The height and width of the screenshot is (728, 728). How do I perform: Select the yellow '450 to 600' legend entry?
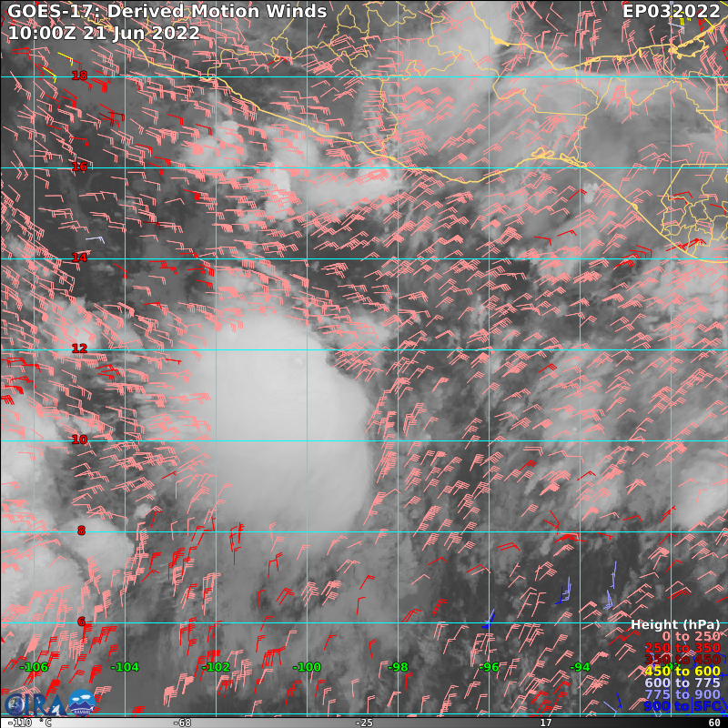point(682,672)
